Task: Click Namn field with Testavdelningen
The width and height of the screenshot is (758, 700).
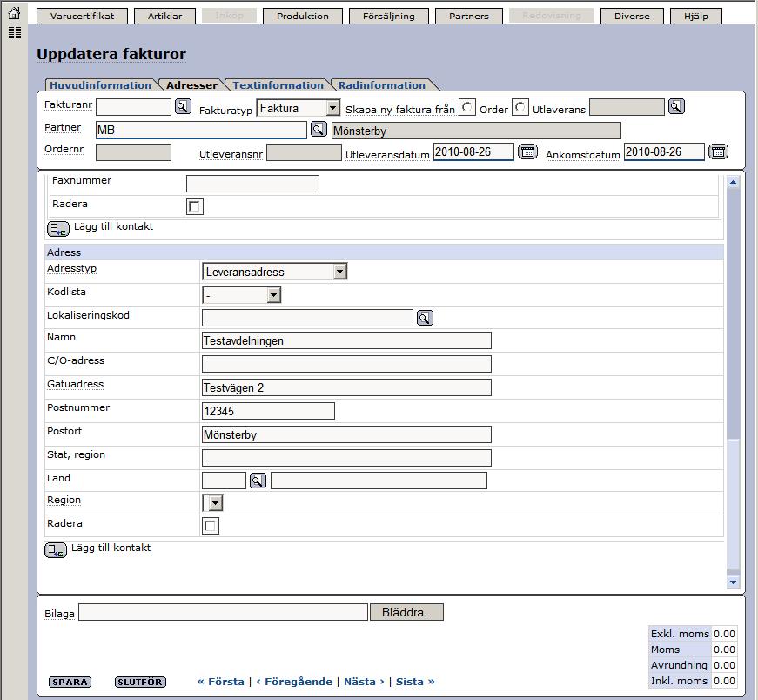Action: pyautogui.click(x=346, y=340)
